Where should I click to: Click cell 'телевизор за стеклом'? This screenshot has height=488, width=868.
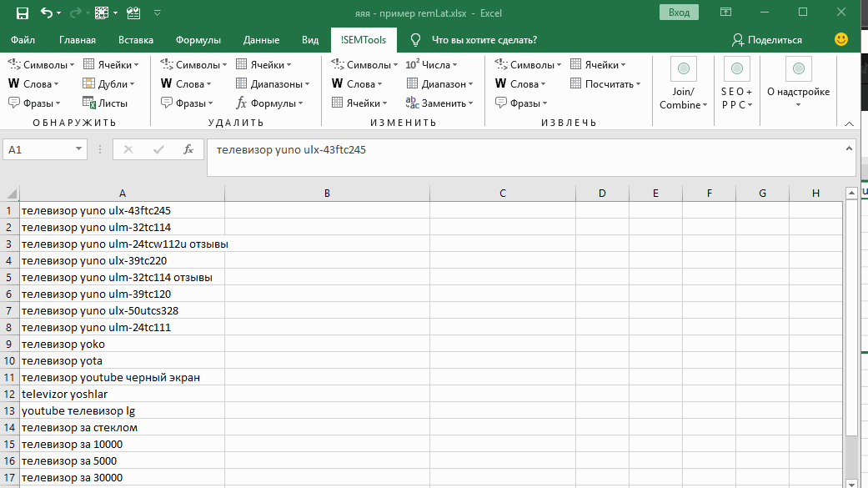point(122,428)
